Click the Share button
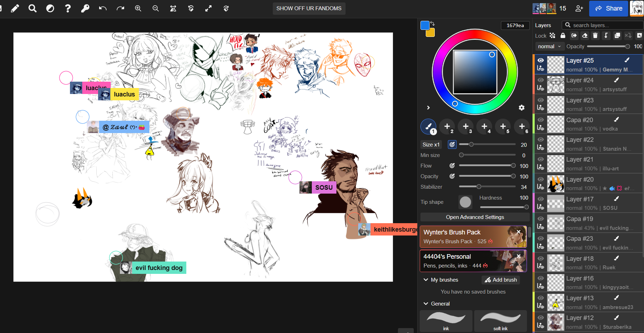 609,8
